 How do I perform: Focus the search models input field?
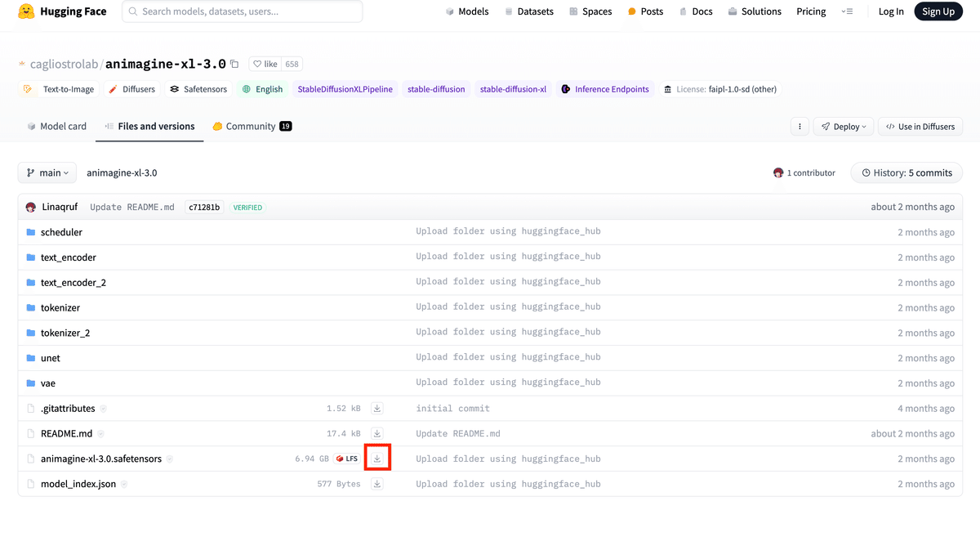243,11
